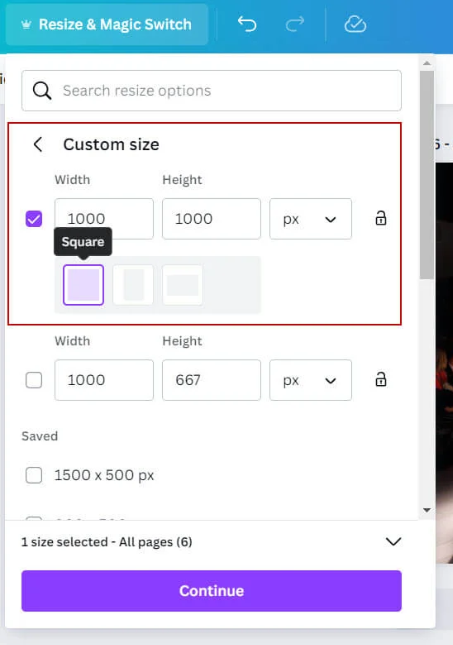Check the 1000 x 667 size checkbox

coord(34,380)
